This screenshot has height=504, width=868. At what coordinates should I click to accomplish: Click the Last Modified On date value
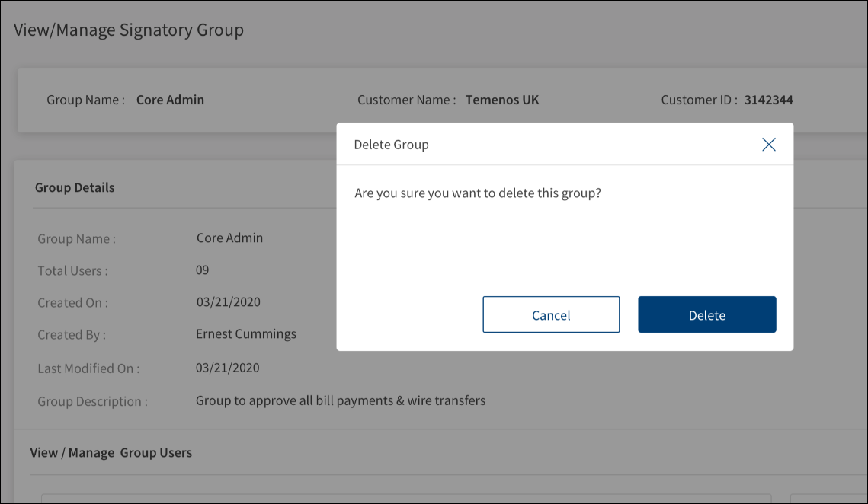coord(227,368)
